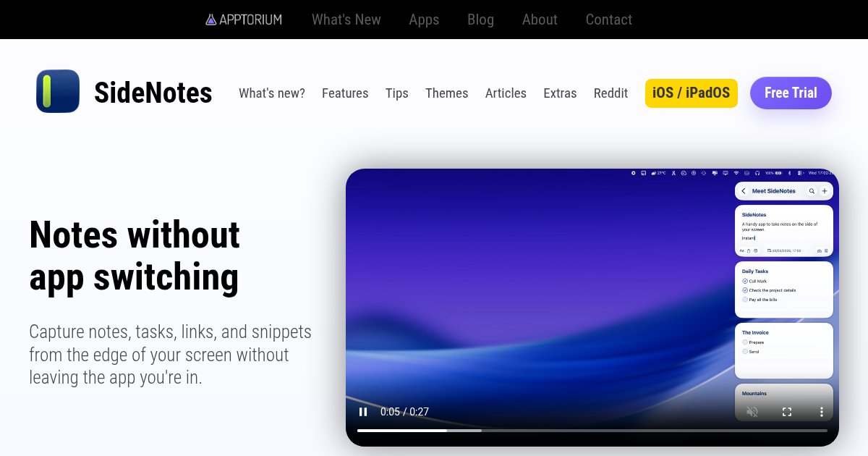Click the Wi-Fi icon in the video's menu bar
Screen dimensions: 868x456
(736, 173)
